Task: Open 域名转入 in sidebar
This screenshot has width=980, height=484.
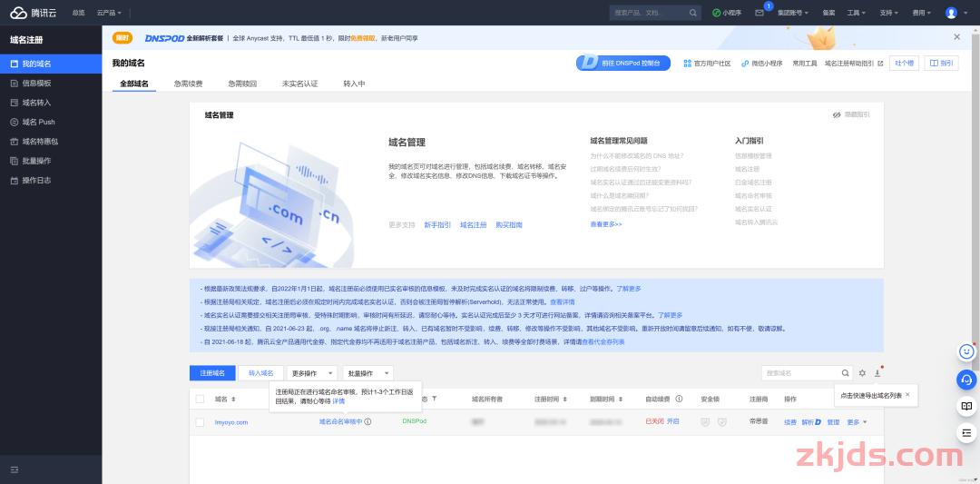Action: pos(51,103)
